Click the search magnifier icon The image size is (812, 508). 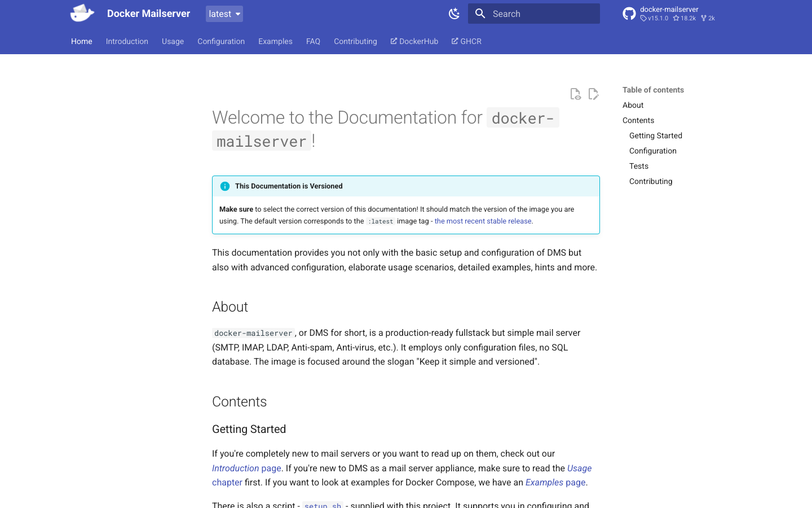pyautogui.click(x=480, y=13)
